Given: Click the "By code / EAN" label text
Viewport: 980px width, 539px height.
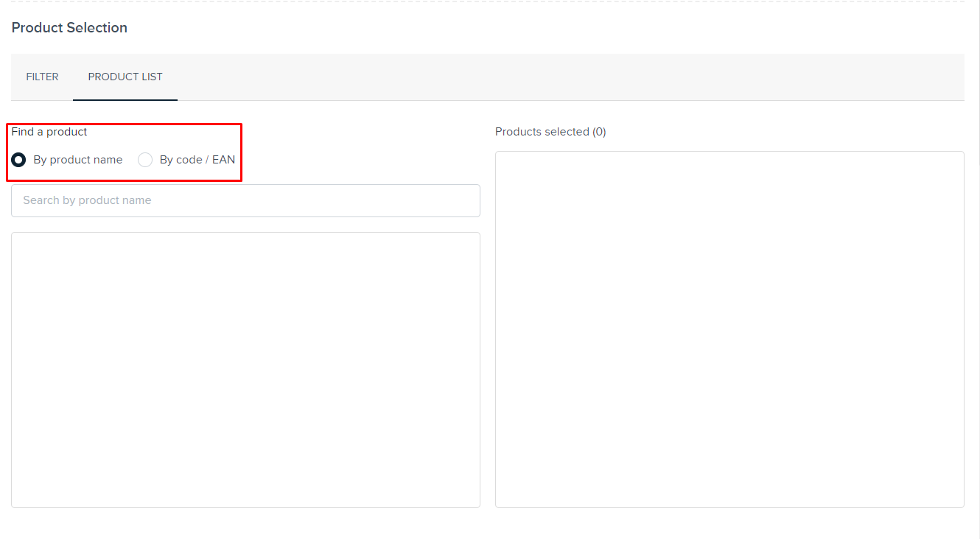Looking at the screenshot, I should 197,160.
